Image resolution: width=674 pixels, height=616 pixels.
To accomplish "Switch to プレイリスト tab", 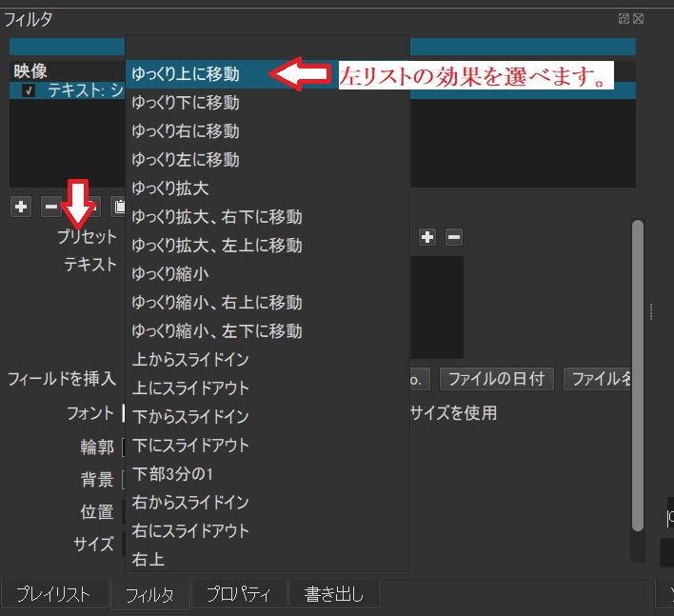I will click(x=53, y=594).
